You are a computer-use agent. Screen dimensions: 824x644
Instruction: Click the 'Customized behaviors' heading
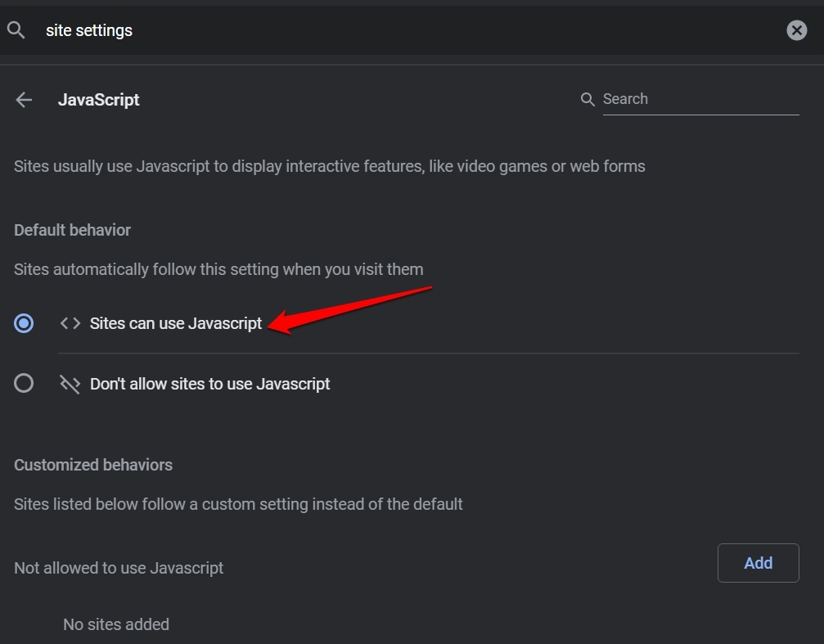pyautogui.click(x=93, y=466)
